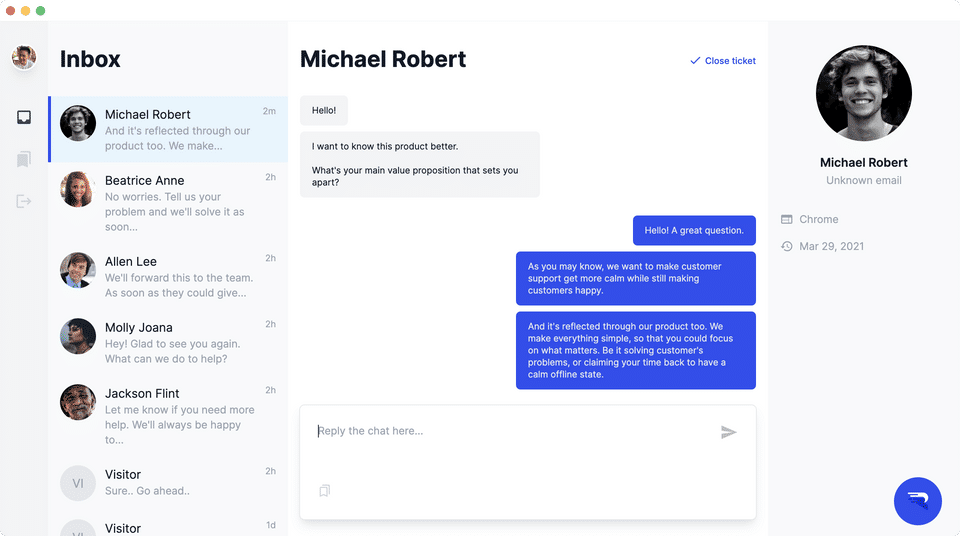Open Allen Lee conversation
Viewport: 960px width, 536px height.
click(168, 276)
